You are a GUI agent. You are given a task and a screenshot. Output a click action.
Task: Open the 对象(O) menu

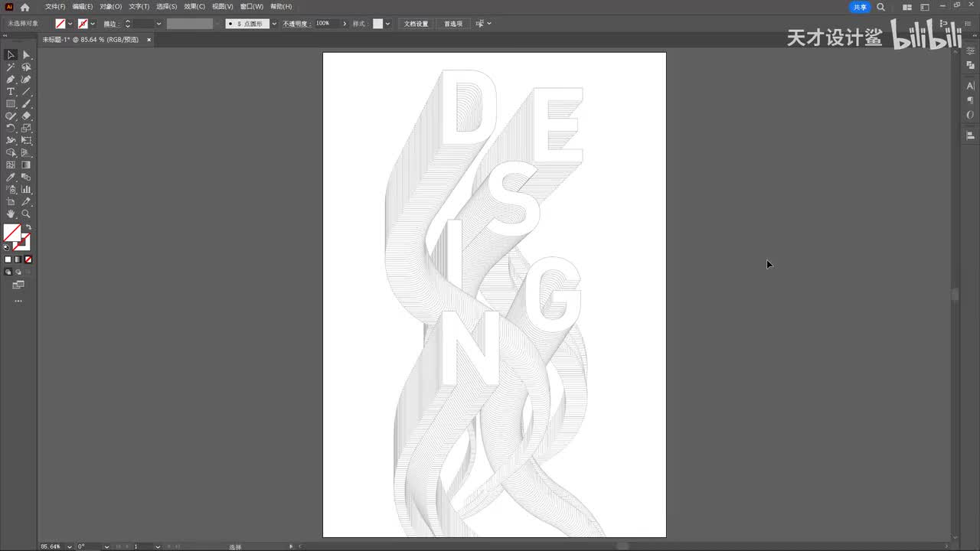(x=111, y=7)
